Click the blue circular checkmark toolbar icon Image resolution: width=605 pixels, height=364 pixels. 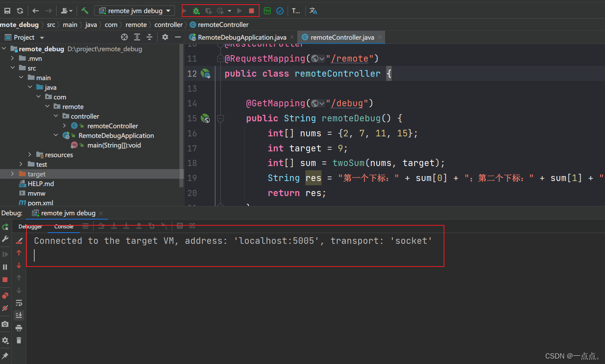(x=280, y=11)
